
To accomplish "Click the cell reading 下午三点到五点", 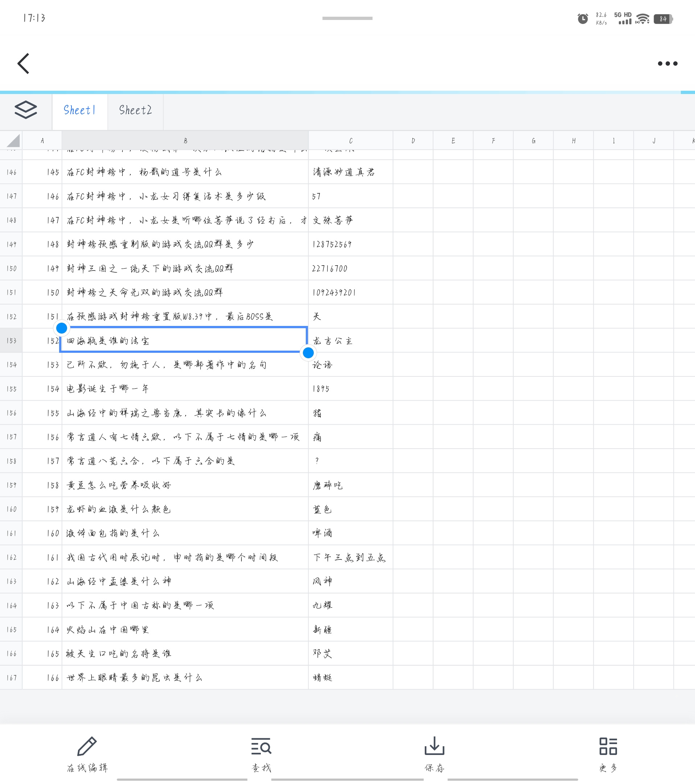I will [x=350, y=557].
